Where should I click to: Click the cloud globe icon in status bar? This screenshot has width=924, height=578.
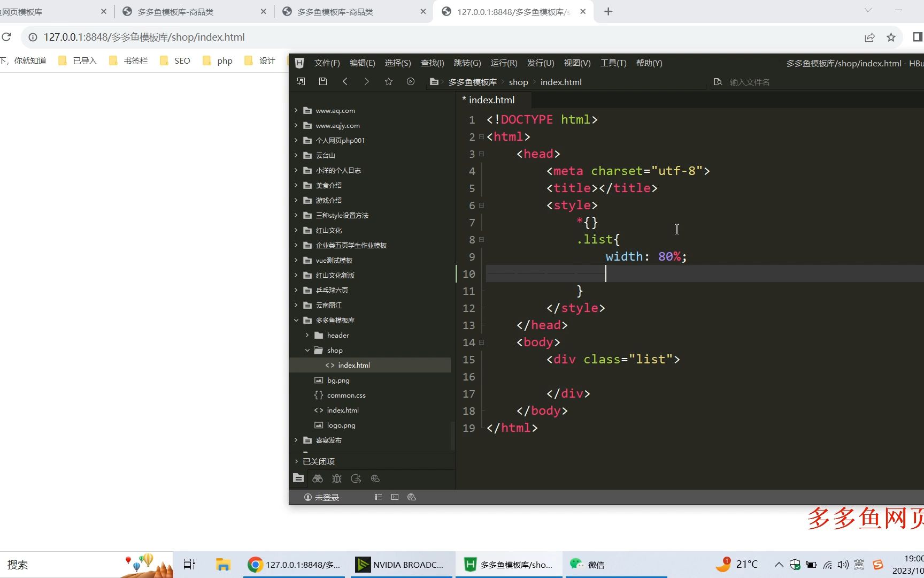(x=412, y=497)
